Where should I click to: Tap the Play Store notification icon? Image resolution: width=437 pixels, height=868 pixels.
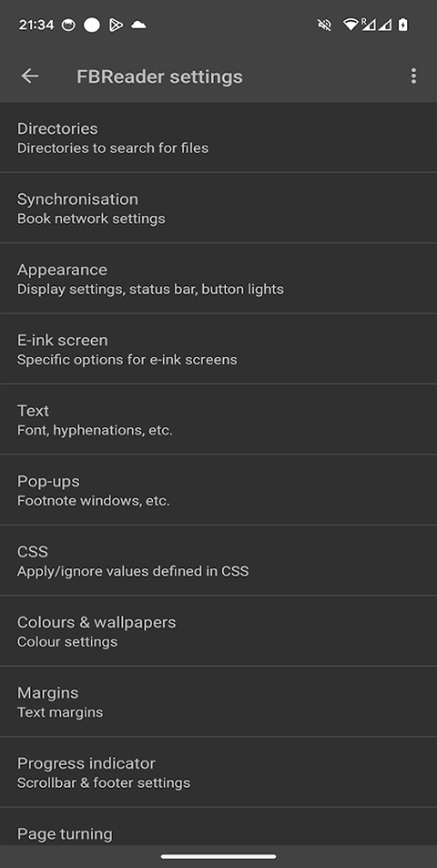(x=116, y=25)
